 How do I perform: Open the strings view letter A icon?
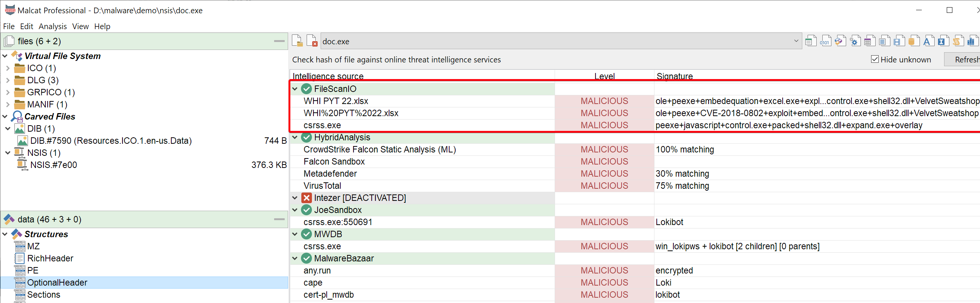pyautogui.click(x=928, y=41)
